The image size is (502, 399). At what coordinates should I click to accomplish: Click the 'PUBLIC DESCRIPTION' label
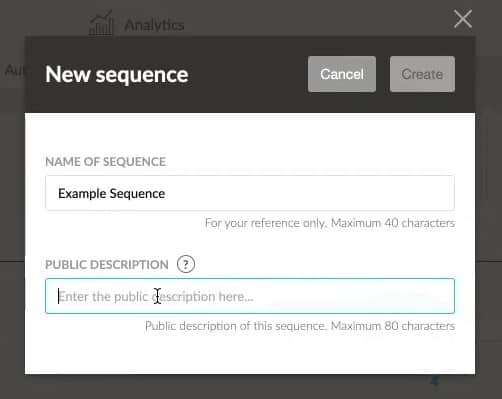pyautogui.click(x=107, y=265)
